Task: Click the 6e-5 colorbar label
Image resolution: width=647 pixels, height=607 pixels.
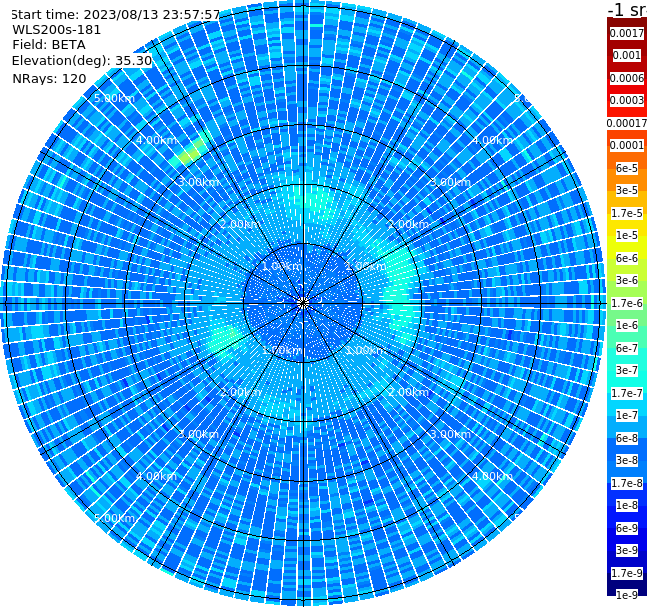Action: click(627, 168)
